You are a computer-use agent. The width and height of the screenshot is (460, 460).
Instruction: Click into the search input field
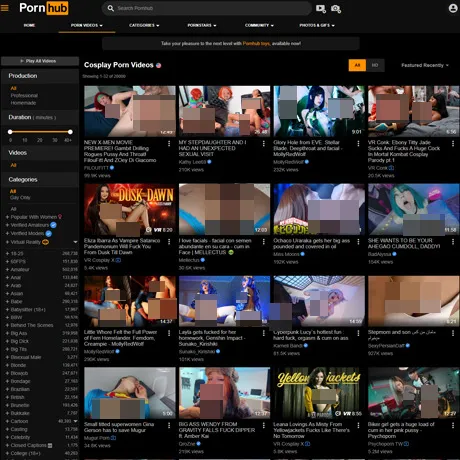tap(212, 8)
